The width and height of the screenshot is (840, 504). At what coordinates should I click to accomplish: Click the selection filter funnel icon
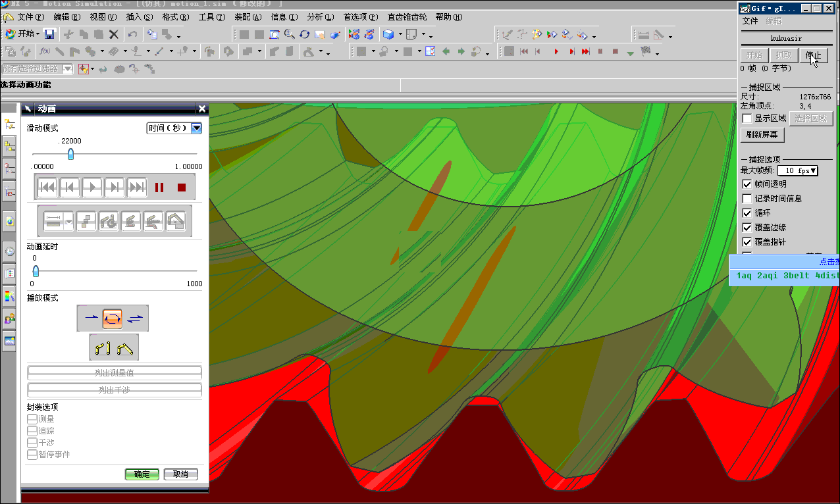pyautogui.click(x=83, y=68)
